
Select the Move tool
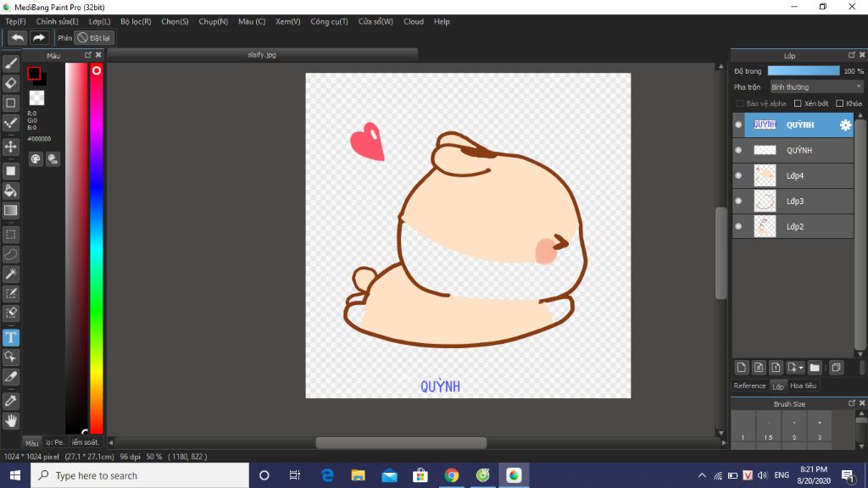10,147
